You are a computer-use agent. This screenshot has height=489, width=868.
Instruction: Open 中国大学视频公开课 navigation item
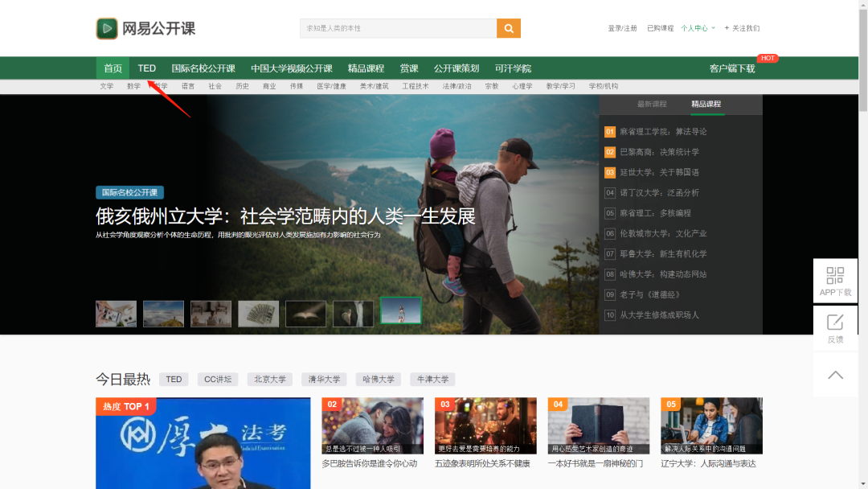click(291, 68)
